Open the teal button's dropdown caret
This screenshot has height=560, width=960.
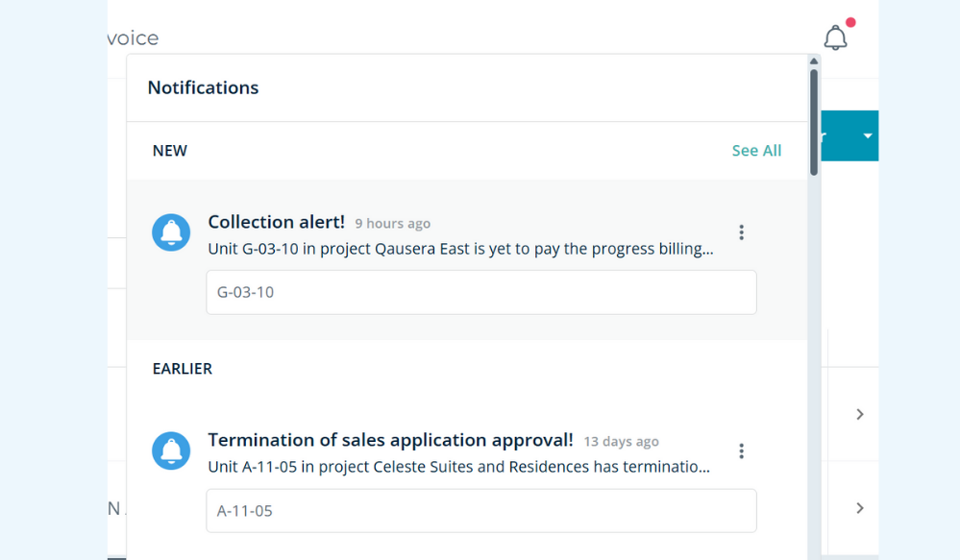click(x=866, y=135)
